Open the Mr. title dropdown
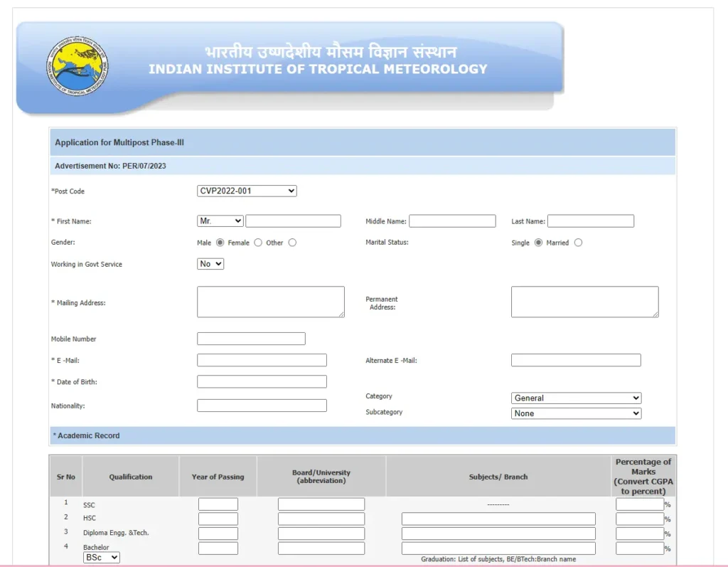 click(x=220, y=221)
